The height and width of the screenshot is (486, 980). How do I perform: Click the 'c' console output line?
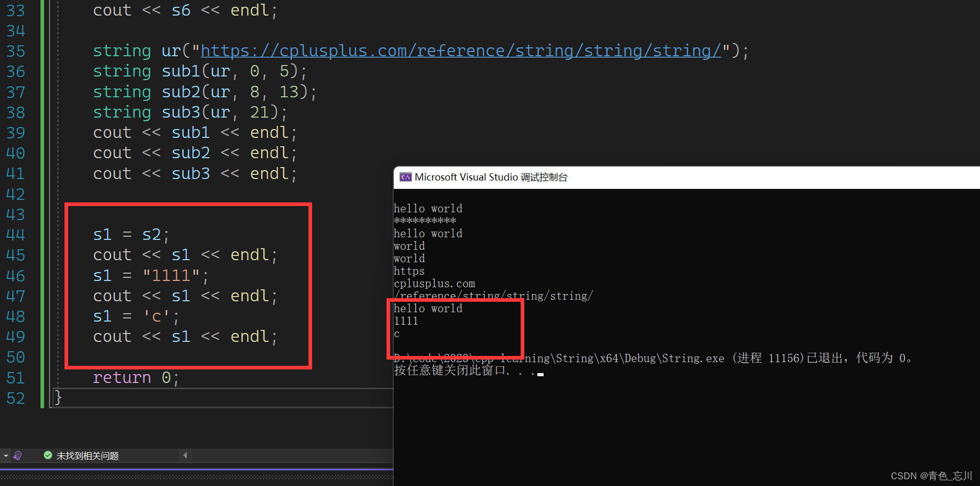point(396,334)
